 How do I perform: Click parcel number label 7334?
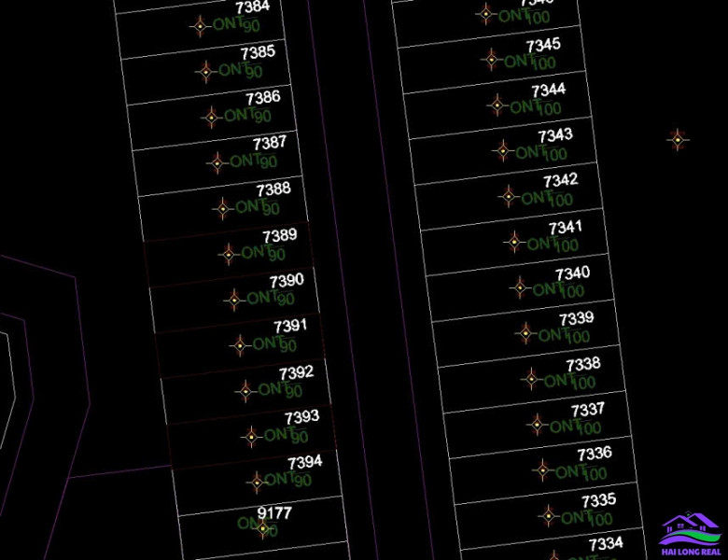[606, 544]
